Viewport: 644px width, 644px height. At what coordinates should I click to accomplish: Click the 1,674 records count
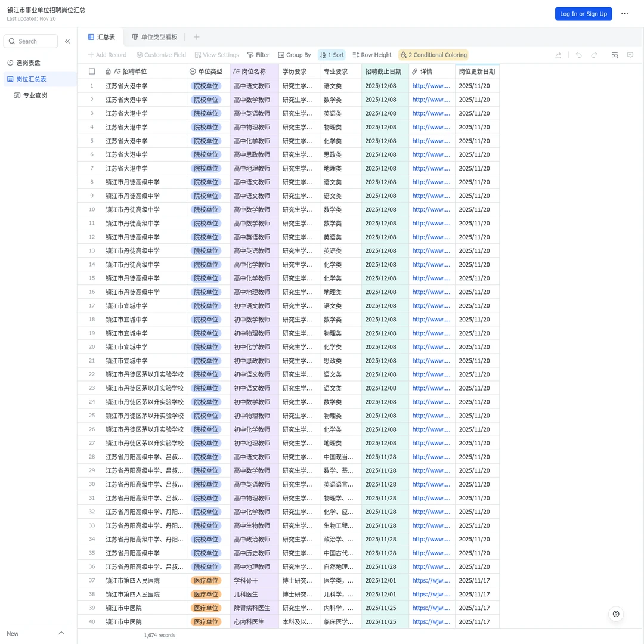coord(159,635)
